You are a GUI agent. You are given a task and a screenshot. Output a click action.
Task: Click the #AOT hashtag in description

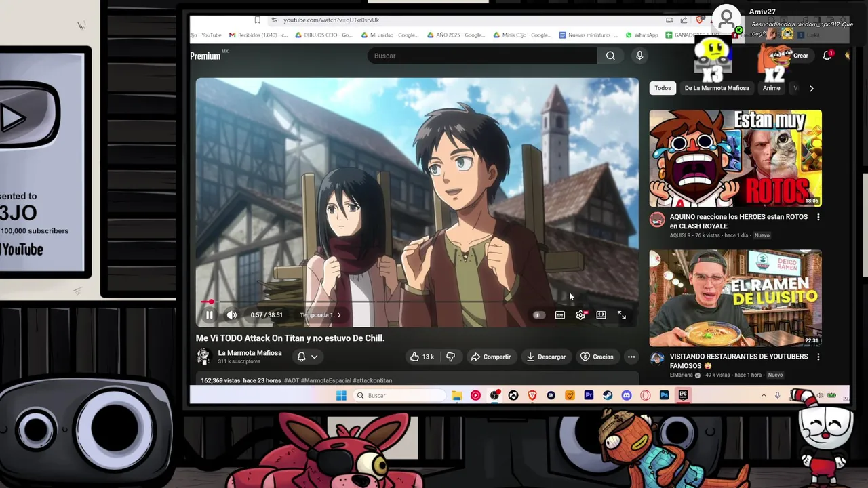coord(292,380)
